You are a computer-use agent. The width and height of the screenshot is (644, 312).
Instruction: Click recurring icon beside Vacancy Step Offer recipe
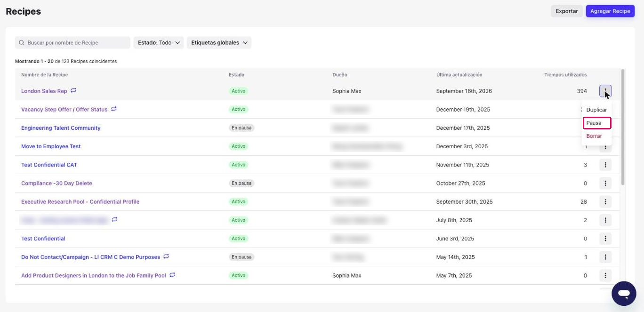pyautogui.click(x=114, y=109)
